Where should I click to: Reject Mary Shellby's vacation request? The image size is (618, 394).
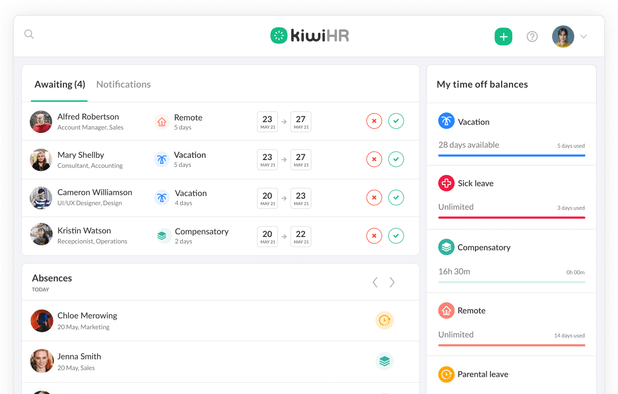point(374,159)
